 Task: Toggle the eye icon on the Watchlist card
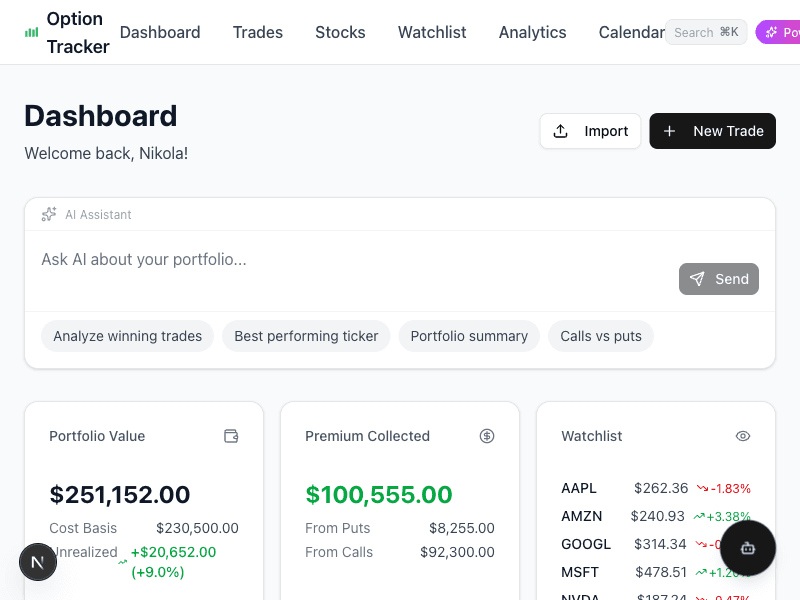pyautogui.click(x=743, y=435)
